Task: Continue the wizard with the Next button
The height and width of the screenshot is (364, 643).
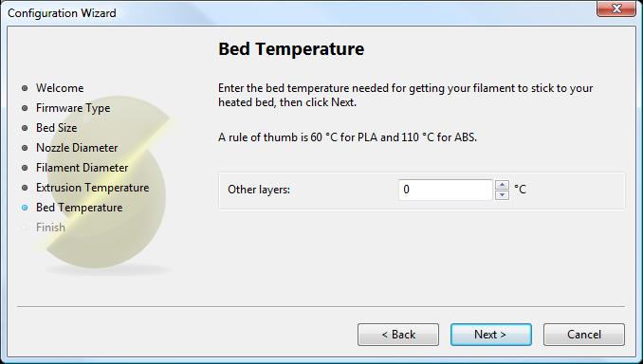Action: [x=491, y=335]
